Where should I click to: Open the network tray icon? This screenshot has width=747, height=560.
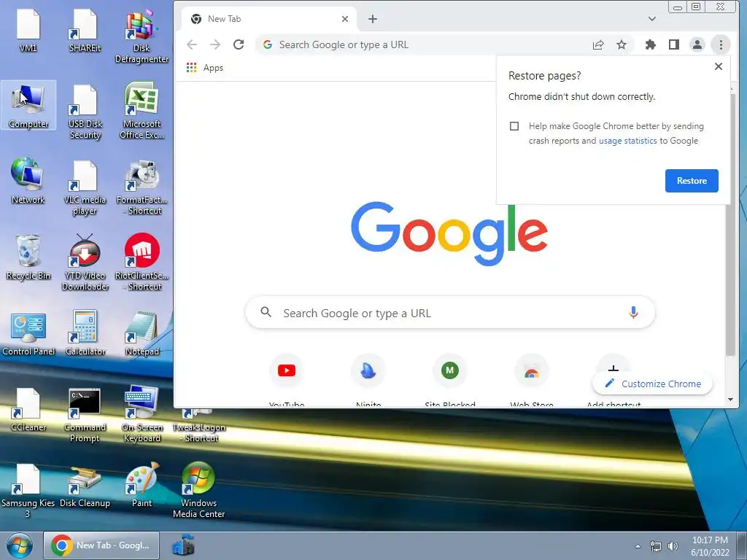[656, 546]
